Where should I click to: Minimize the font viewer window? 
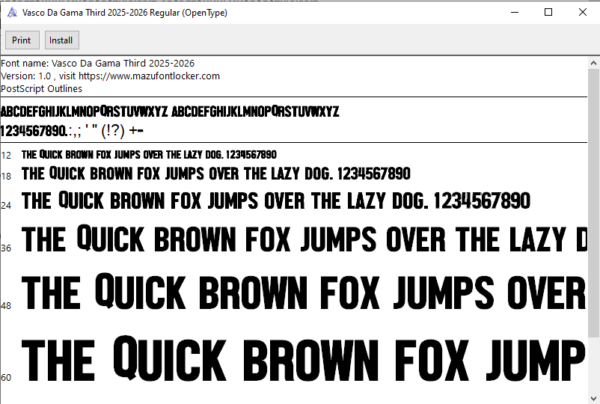click(515, 12)
